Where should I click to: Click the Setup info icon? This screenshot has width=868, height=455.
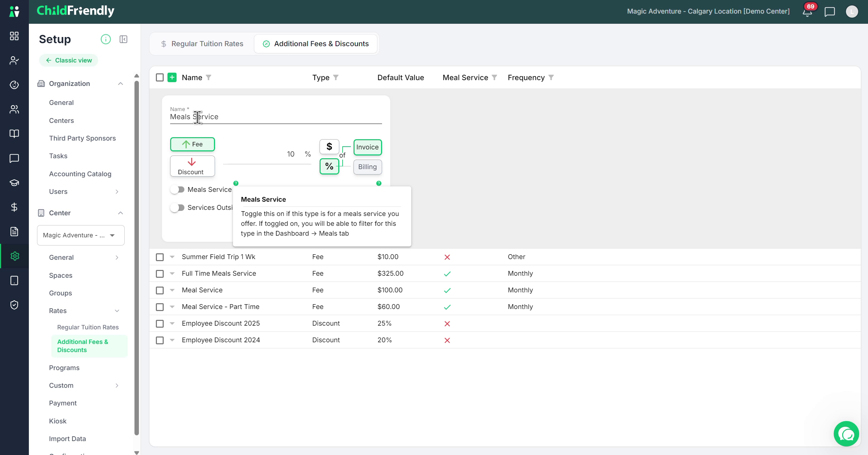[x=106, y=39]
